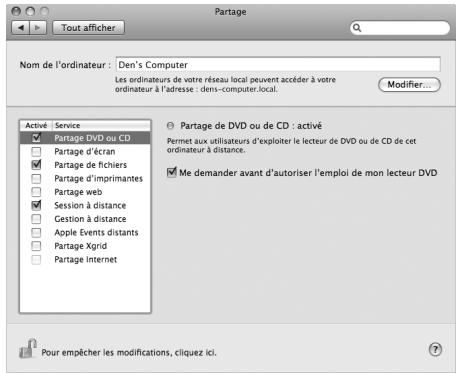Enable the Partage d'imprimantes checkbox

tap(36, 179)
